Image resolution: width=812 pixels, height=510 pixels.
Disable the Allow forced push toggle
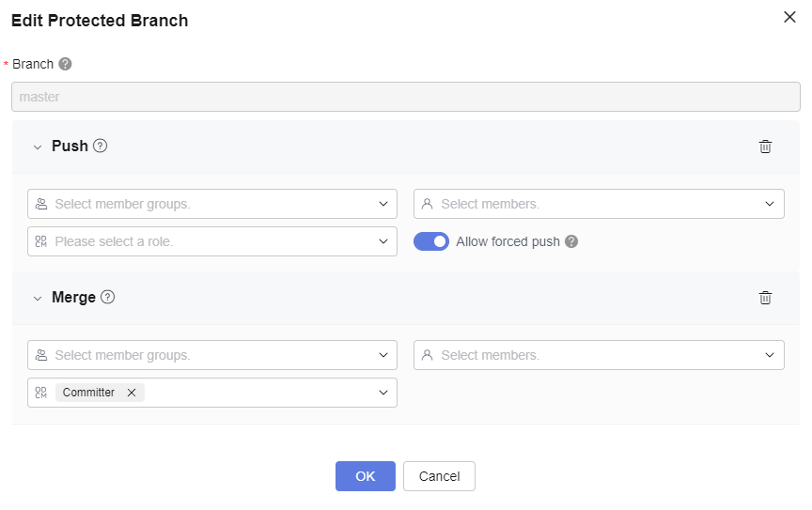pyautogui.click(x=431, y=241)
